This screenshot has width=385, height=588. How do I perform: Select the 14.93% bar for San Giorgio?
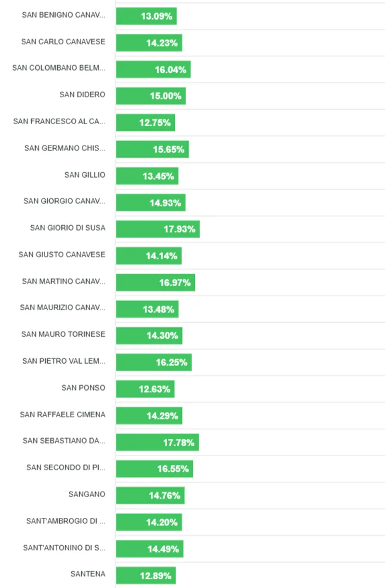151,203
